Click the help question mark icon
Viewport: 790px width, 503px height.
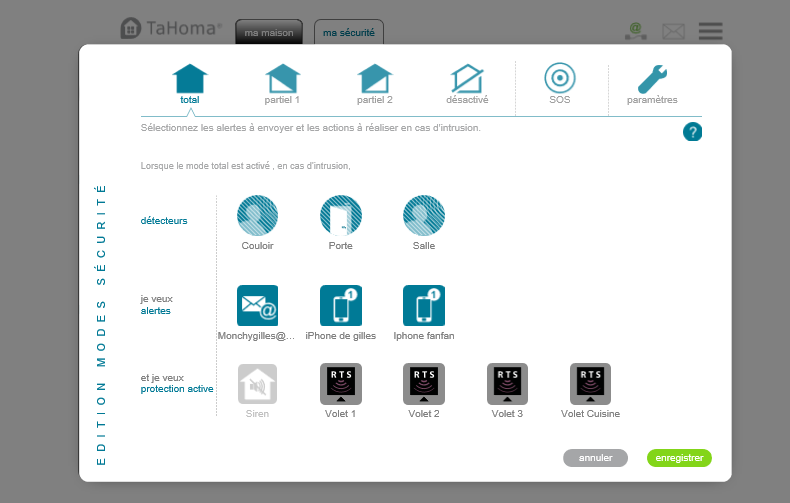tap(692, 132)
